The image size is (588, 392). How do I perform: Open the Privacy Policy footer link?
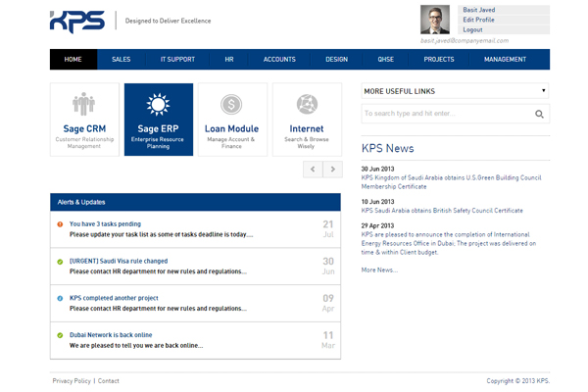(x=72, y=380)
